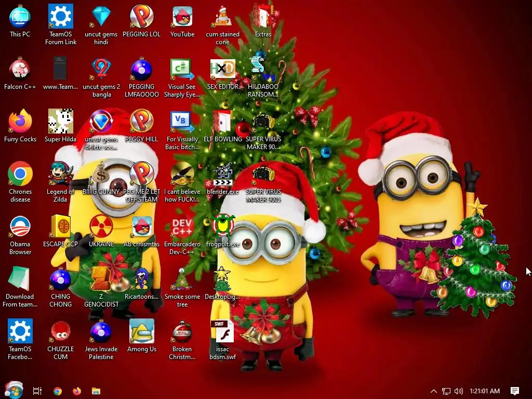532x399 pixels.
Task: Open the Download From team... notepad icon
Action: point(20,287)
